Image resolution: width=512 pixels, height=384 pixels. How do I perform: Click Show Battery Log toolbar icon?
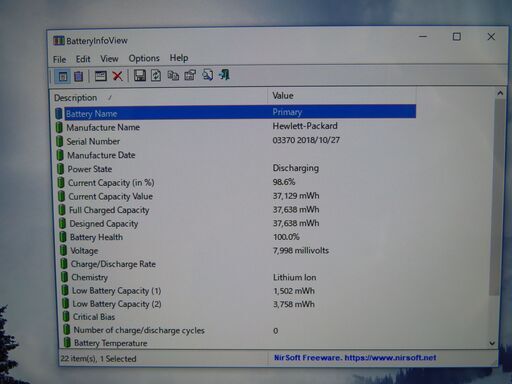[x=79, y=76]
